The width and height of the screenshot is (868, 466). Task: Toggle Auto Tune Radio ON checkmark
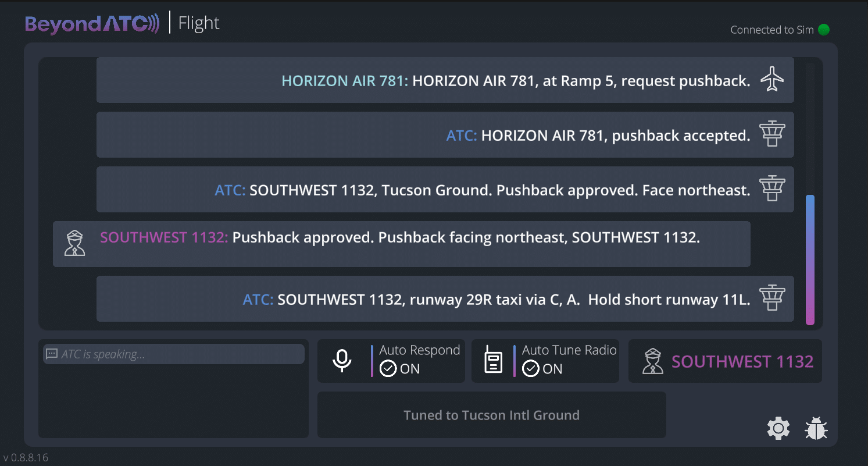[530, 369]
